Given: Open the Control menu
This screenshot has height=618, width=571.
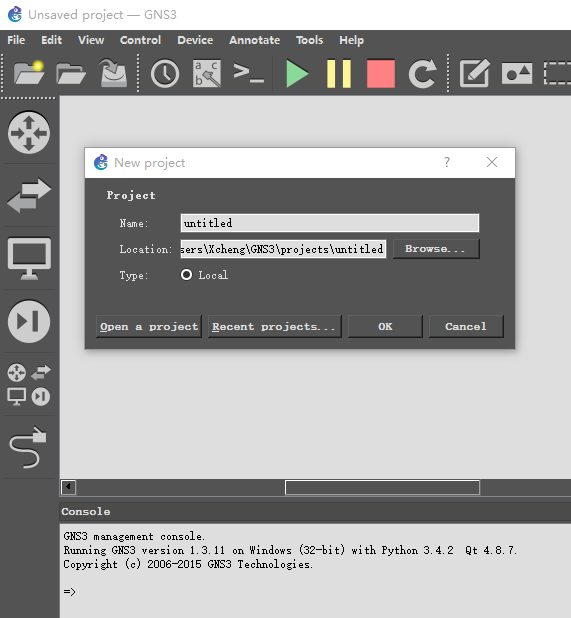Looking at the screenshot, I should (x=140, y=40).
